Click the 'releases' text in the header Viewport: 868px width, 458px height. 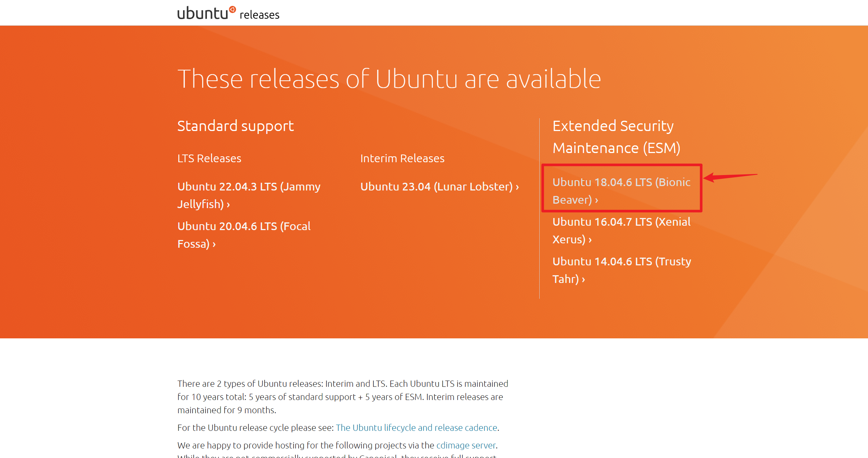click(x=259, y=15)
